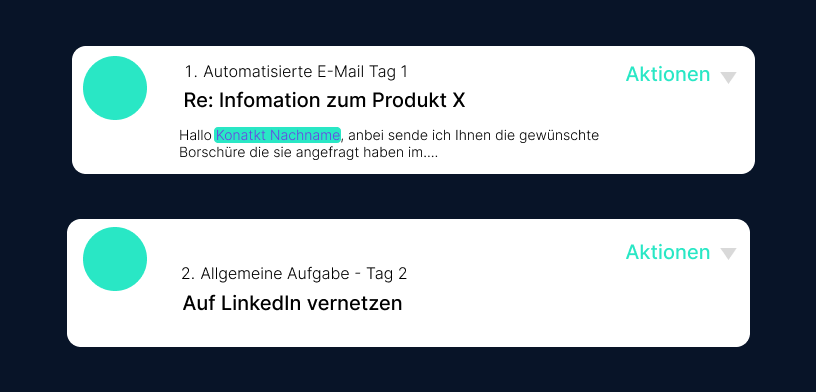Open the Aktionen menu of the general task step

668,252
